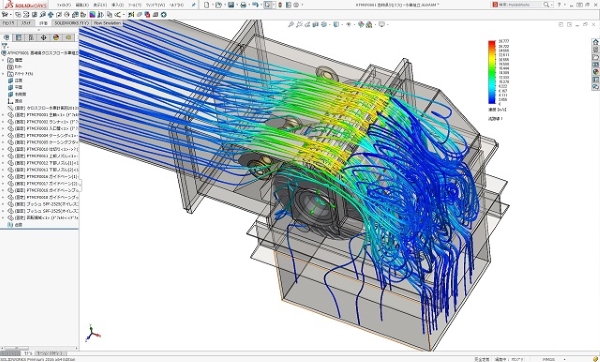The image size is (600, 362).
Task: Click the New document icon
Action: pyautogui.click(x=207, y=5)
